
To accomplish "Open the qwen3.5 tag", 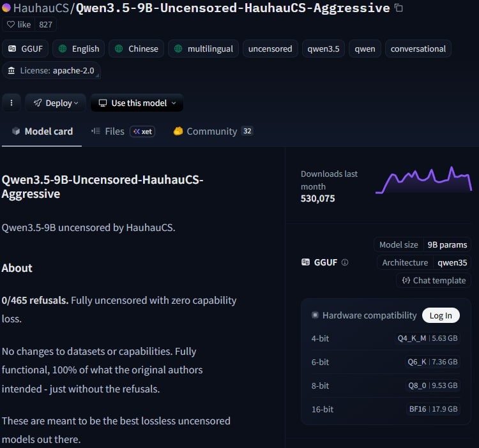I will tap(323, 49).
